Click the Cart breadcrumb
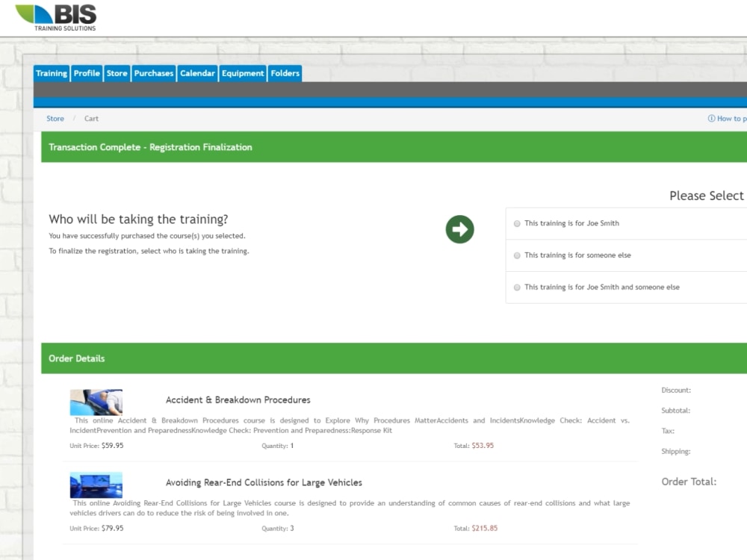The width and height of the screenshot is (747, 560). click(x=91, y=119)
